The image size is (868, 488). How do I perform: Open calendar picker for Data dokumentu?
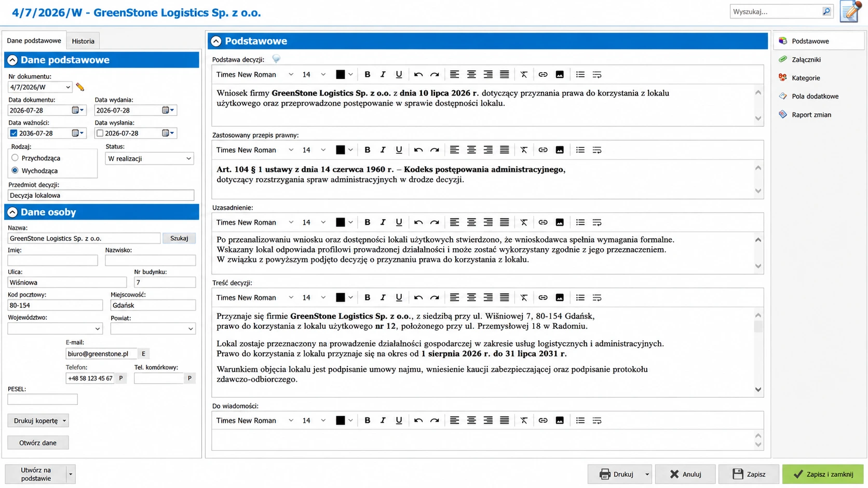coord(78,110)
